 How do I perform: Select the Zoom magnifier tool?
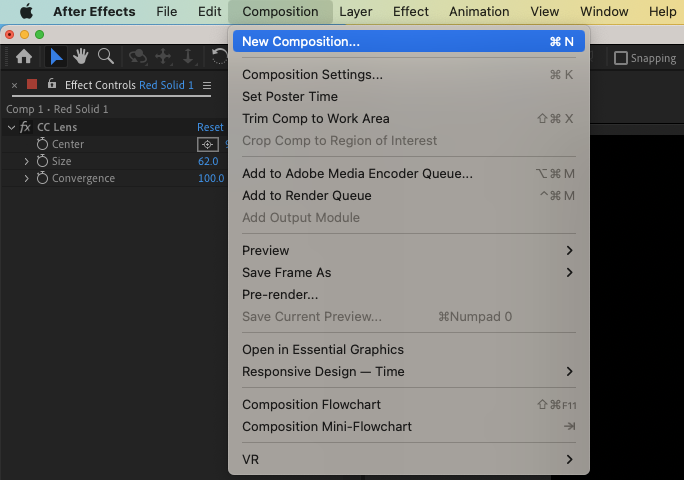point(106,57)
